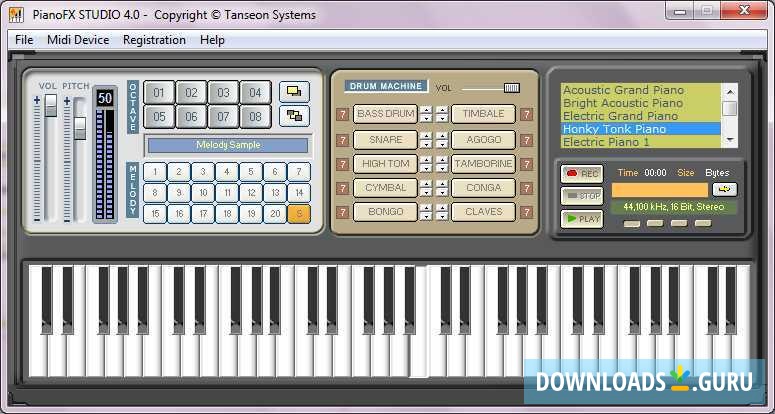
Task: Click red number box right of TIMBALE
Action: (x=526, y=115)
